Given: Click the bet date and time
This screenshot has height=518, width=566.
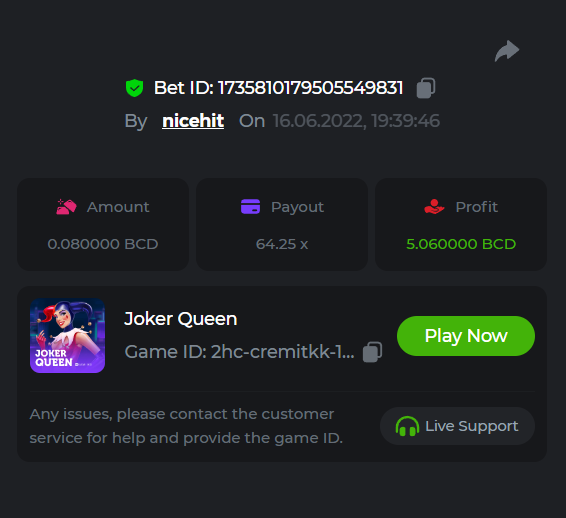Looking at the screenshot, I should (x=356, y=121).
